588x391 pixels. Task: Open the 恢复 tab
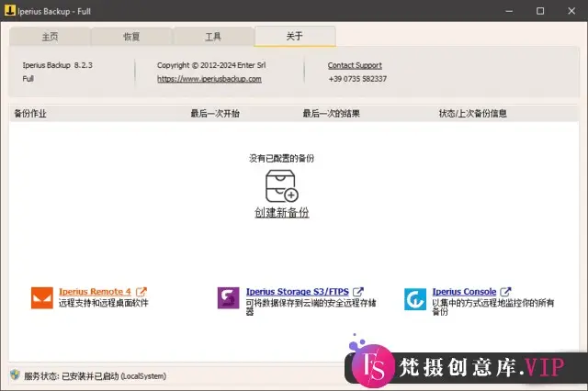(x=131, y=37)
